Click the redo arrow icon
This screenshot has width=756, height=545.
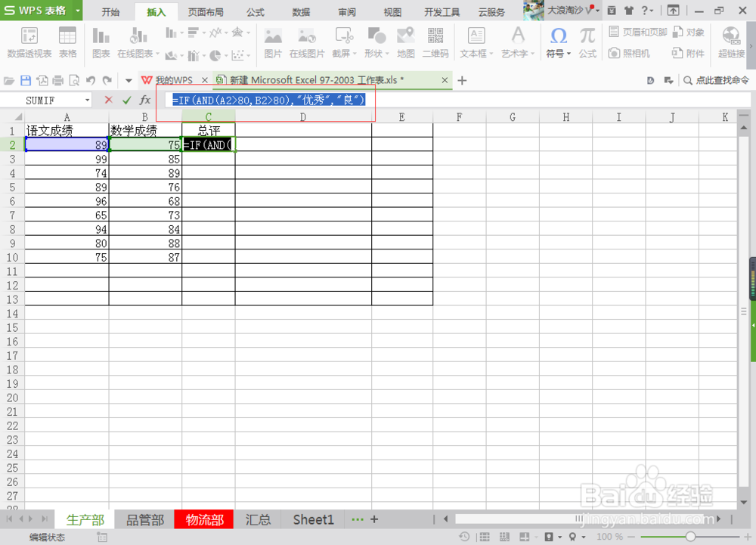pos(107,80)
